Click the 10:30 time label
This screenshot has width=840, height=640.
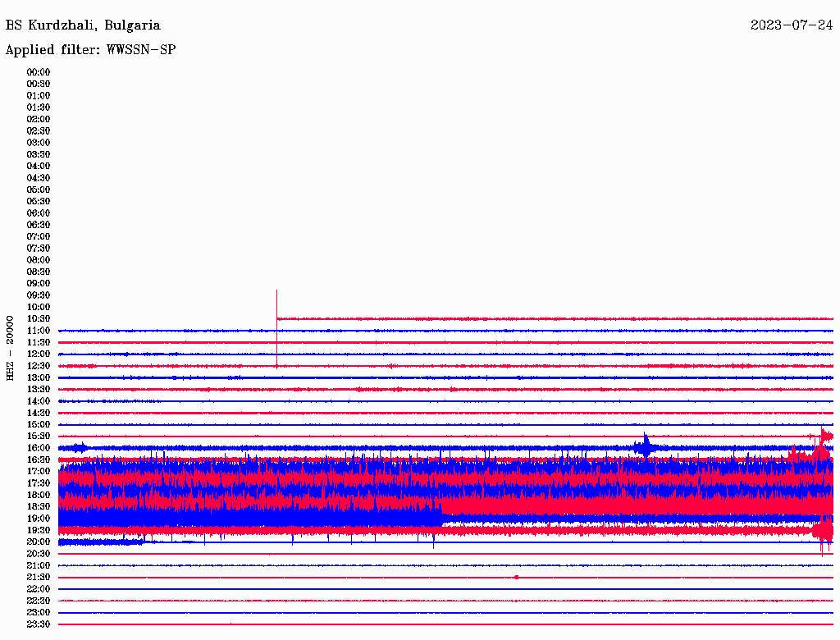(x=39, y=318)
